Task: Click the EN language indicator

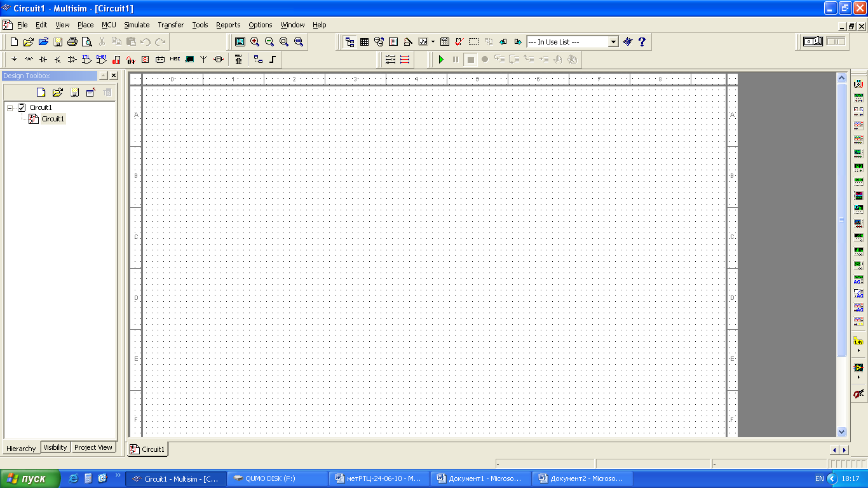Action: 819,478
